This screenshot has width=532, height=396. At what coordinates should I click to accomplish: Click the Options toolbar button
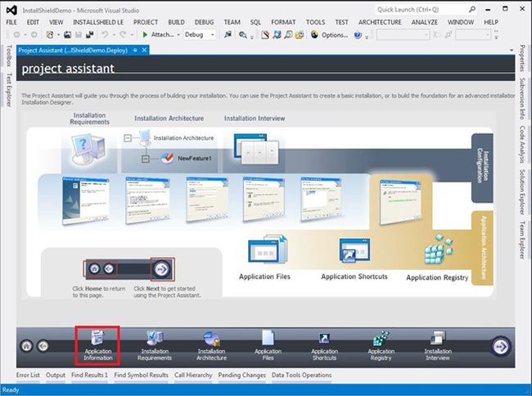pyautogui.click(x=330, y=34)
